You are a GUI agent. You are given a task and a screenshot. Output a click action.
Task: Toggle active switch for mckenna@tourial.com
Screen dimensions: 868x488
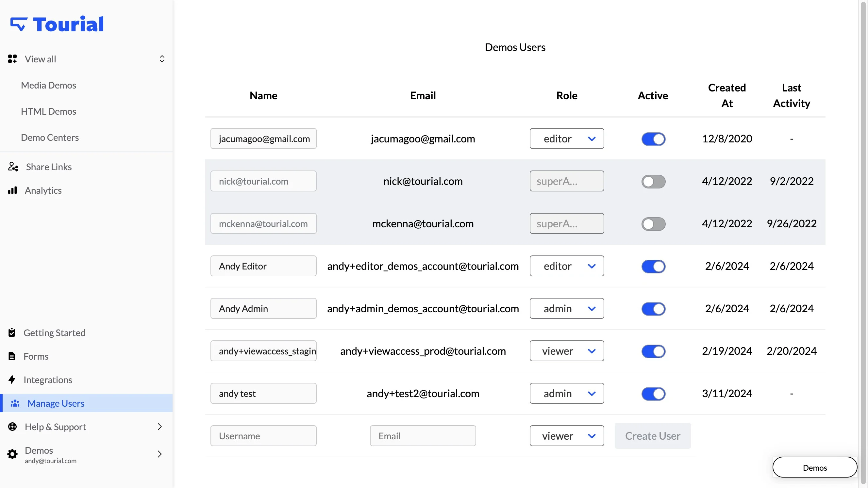pos(653,224)
